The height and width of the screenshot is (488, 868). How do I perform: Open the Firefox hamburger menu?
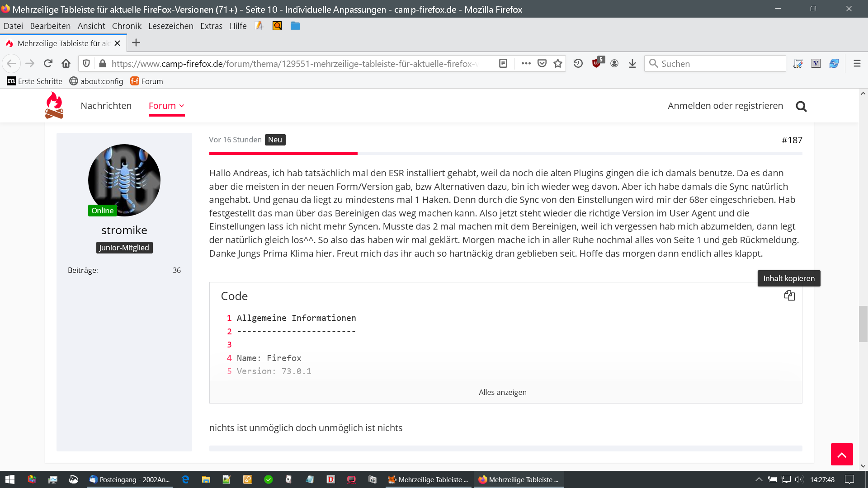[857, 64]
